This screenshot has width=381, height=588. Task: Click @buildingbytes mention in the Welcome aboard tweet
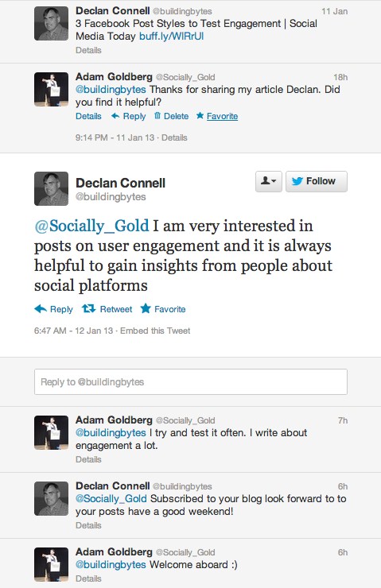(x=111, y=565)
